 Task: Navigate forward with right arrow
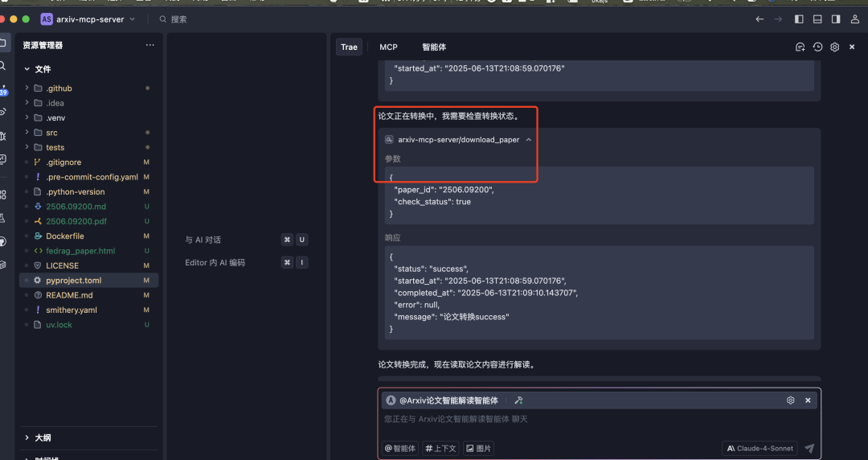coord(778,18)
